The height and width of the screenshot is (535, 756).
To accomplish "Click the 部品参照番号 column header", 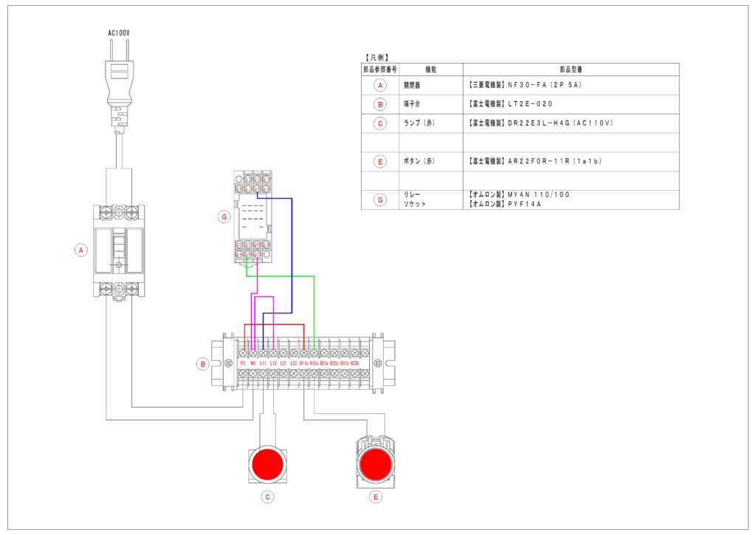I will [380, 69].
